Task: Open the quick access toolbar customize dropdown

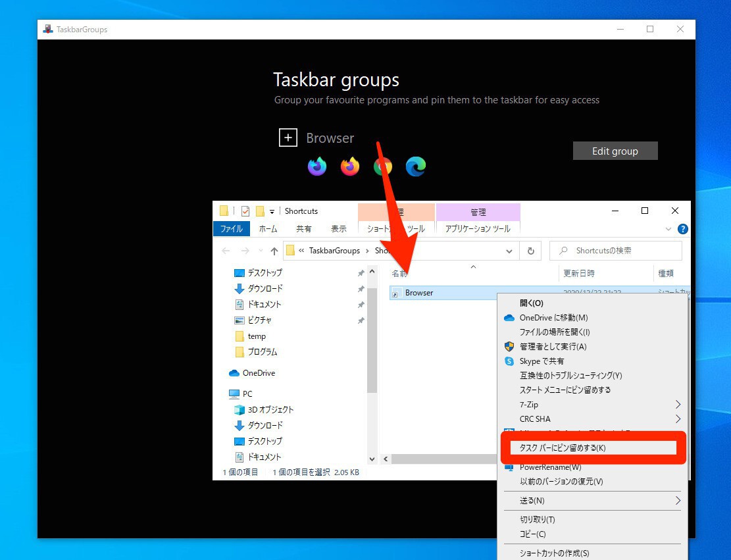Action: pos(272,212)
